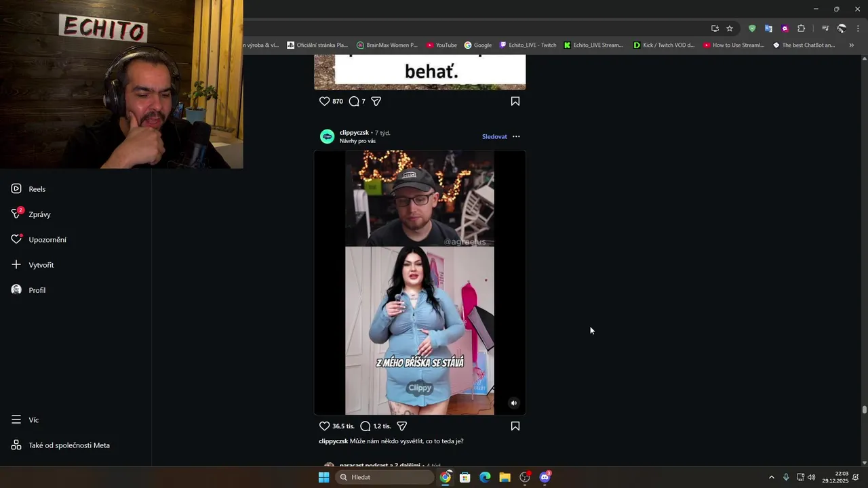Open the Extensions puzzle menu

point(802,28)
